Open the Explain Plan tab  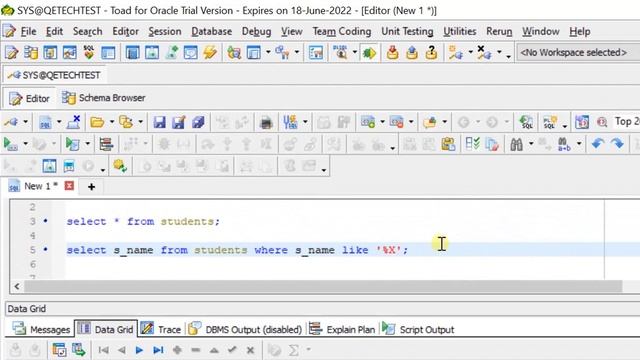pos(342,329)
